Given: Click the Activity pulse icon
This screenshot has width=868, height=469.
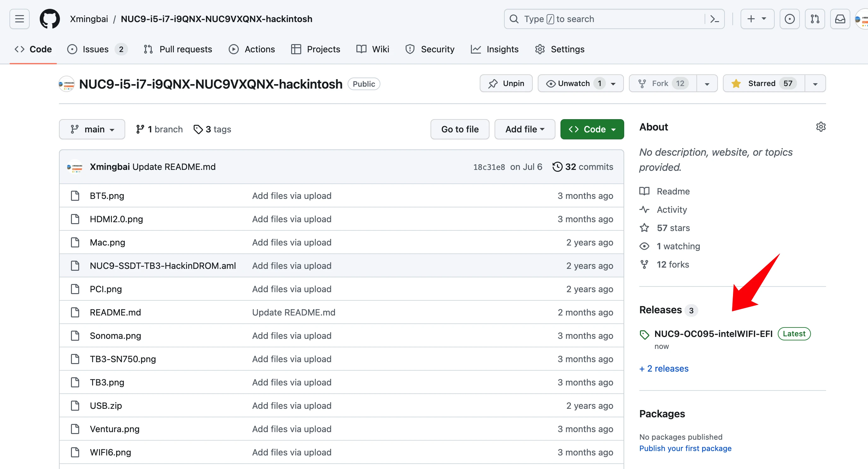Looking at the screenshot, I should tap(644, 209).
